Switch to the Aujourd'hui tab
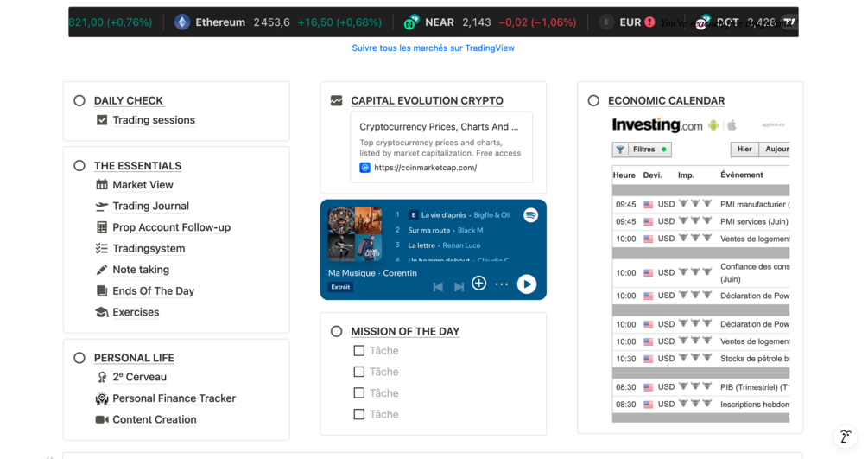This screenshot has width=868, height=459. click(775, 150)
